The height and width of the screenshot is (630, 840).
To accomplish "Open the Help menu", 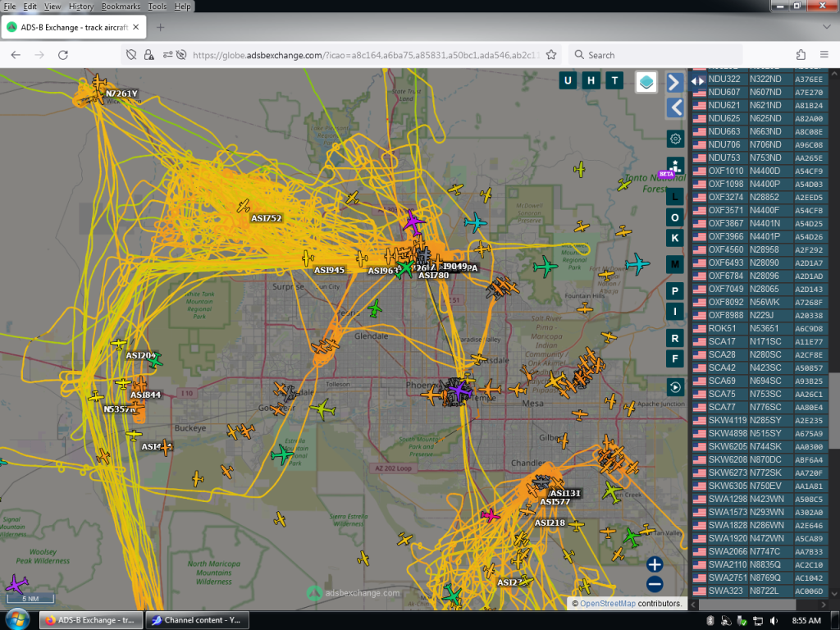I will point(182,7).
